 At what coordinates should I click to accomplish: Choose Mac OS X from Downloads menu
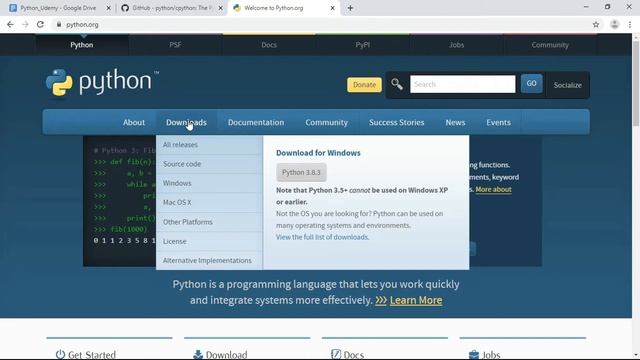[x=209, y=202]
